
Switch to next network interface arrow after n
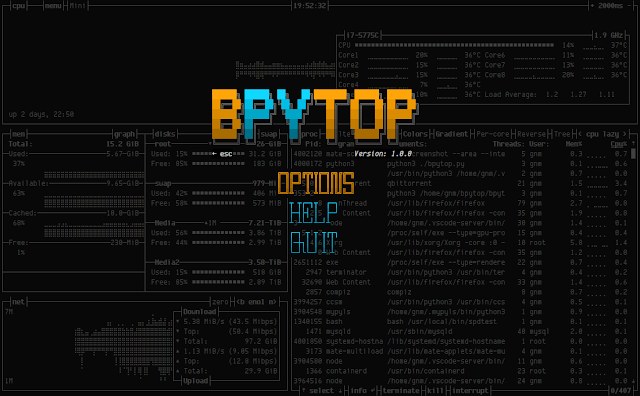click(x=275, y=302)
